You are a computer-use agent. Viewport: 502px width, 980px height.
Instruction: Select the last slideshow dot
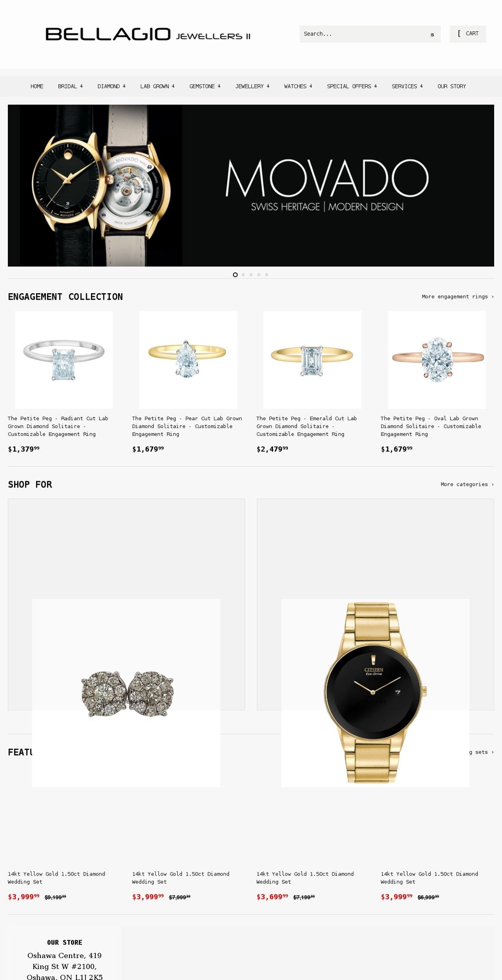tap(267, 275)
